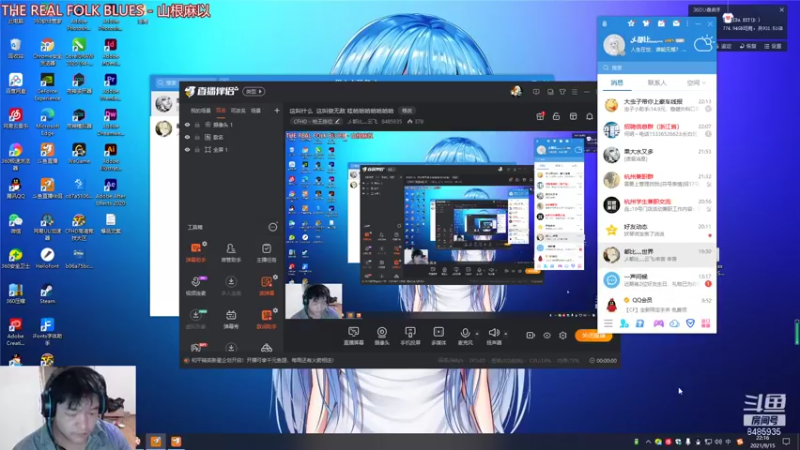
Task: Open the more-options dots in QQ header
Action: point(687,23)
